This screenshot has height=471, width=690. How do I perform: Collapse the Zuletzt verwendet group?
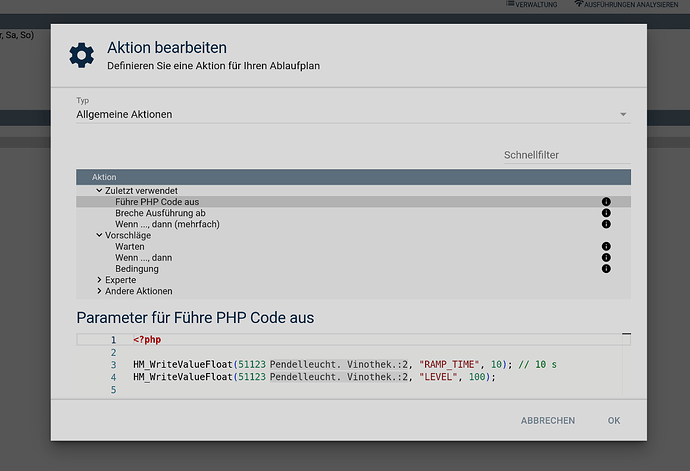tap(99, 191)
